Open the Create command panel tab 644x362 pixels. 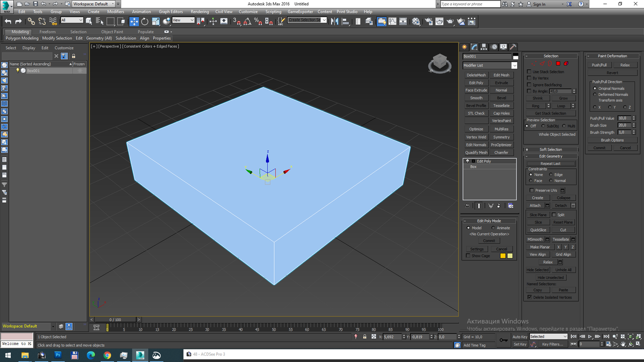click(x=465, y=47)
